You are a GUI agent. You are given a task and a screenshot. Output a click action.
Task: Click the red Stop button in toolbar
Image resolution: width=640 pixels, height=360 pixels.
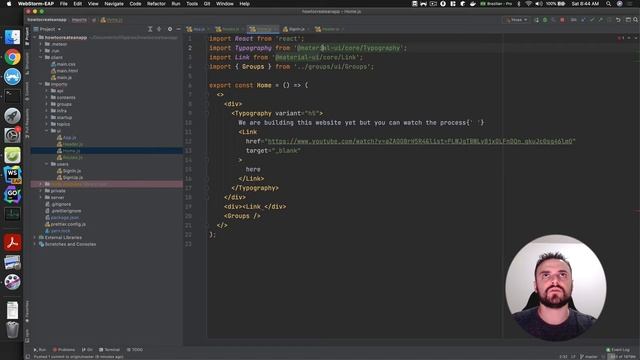[562, 20]
